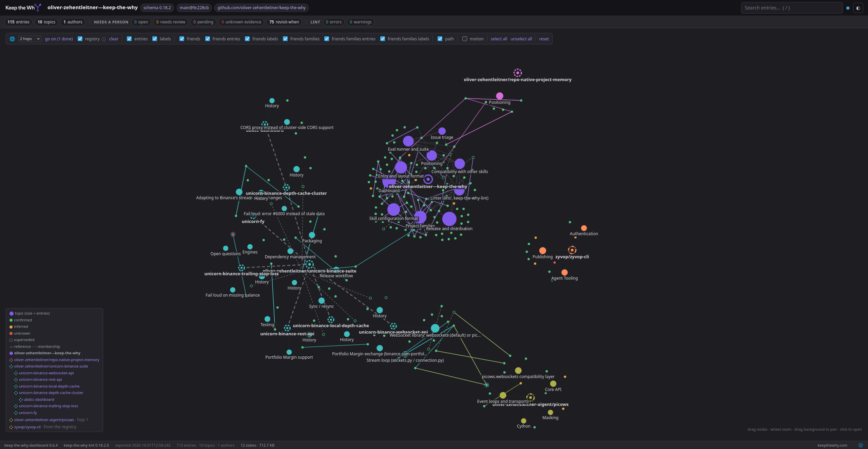The height and width of the screenshot is (449, 868).
Task: Select ubdcc-dashboard in the legend
Action: coord(39,399)
